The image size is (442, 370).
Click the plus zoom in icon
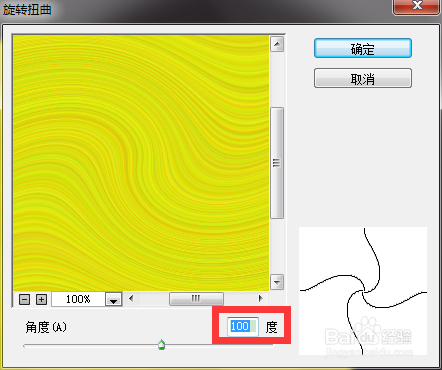pos(41,299)
